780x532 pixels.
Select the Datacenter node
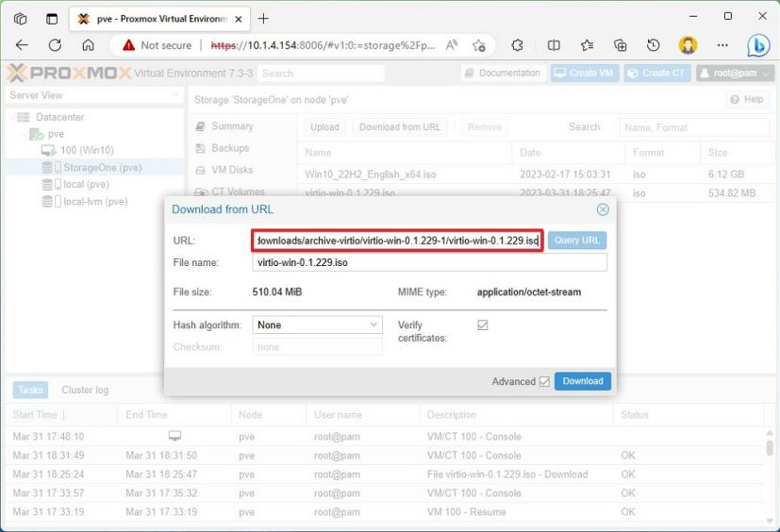click(59, 117)
